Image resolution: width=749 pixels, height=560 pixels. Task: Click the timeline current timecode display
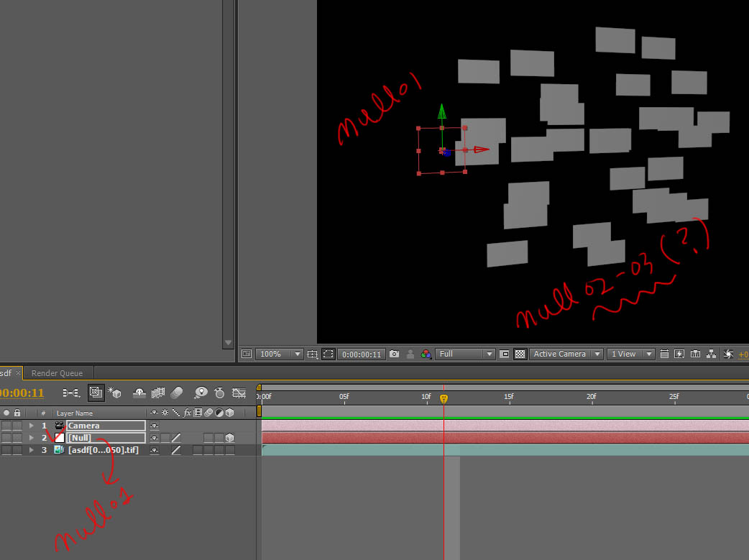[x=22, y=393]
